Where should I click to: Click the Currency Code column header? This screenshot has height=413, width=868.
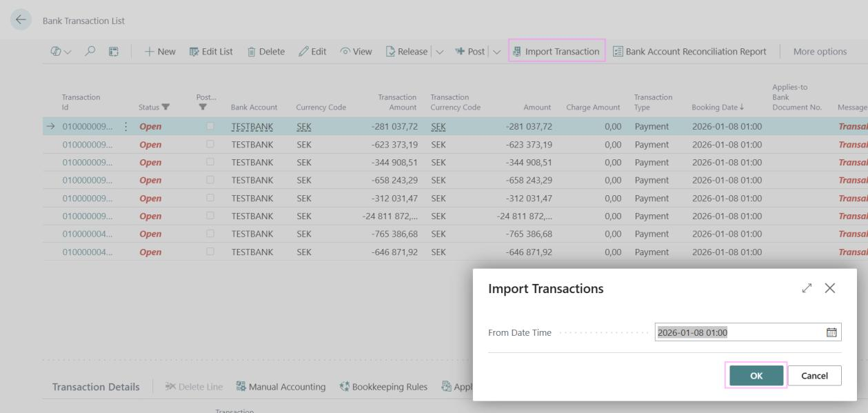(321, 107)
